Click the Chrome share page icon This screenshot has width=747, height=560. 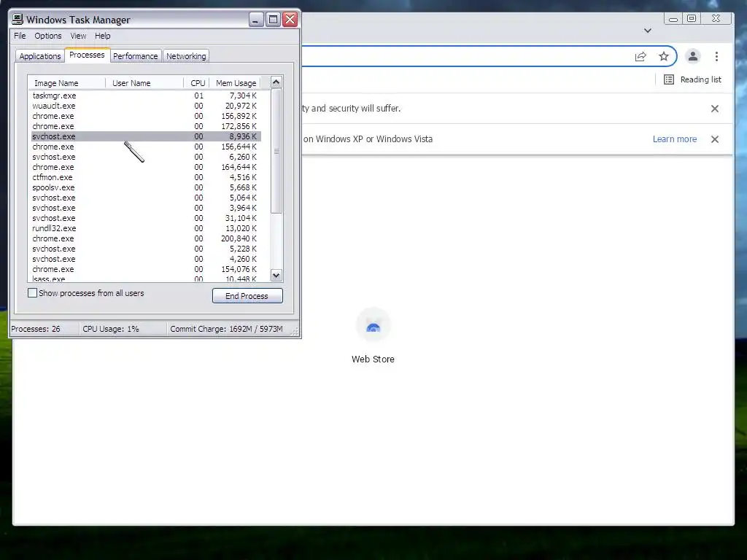tap(640, 57)
